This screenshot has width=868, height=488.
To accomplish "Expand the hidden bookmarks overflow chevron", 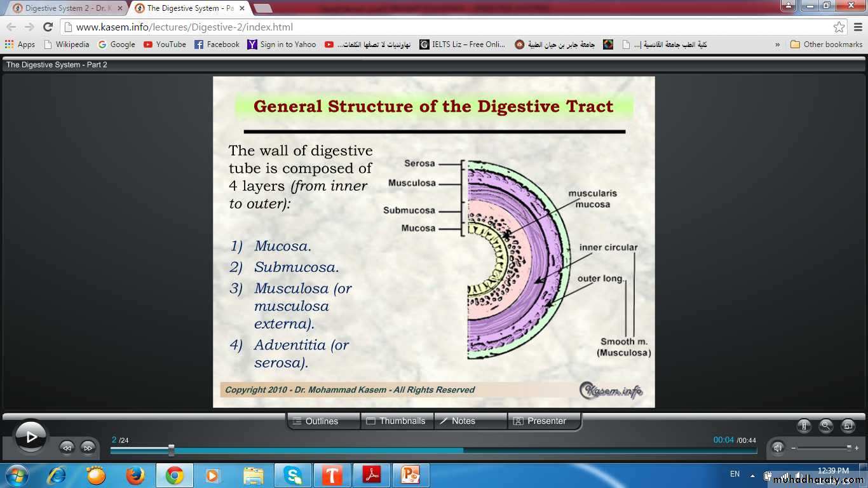I will (x=778, y=44).
